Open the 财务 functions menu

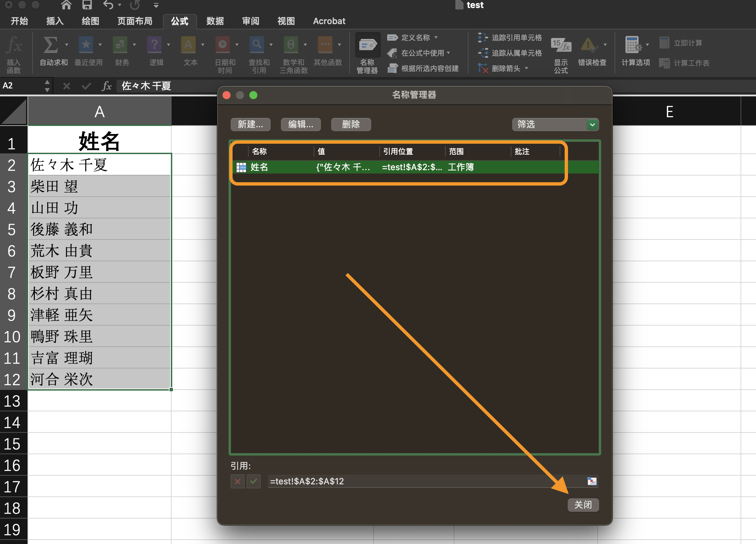click(121, 50)
